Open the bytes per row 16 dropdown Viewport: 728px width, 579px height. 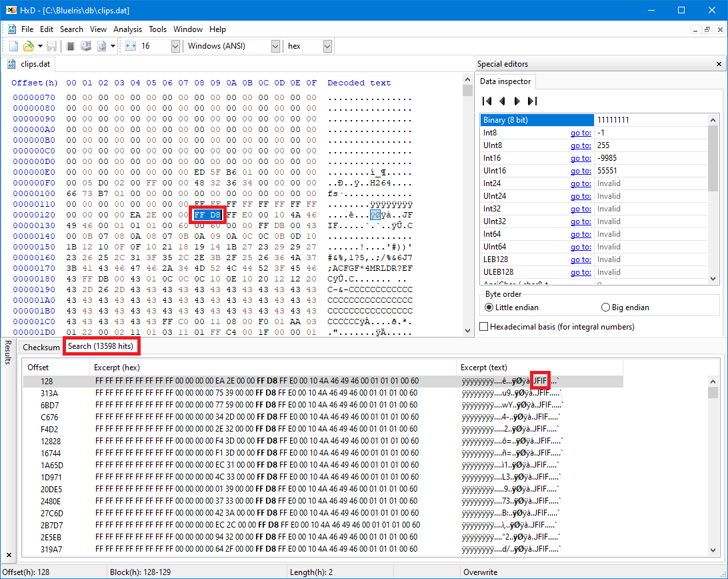click(x=175, y=46)
